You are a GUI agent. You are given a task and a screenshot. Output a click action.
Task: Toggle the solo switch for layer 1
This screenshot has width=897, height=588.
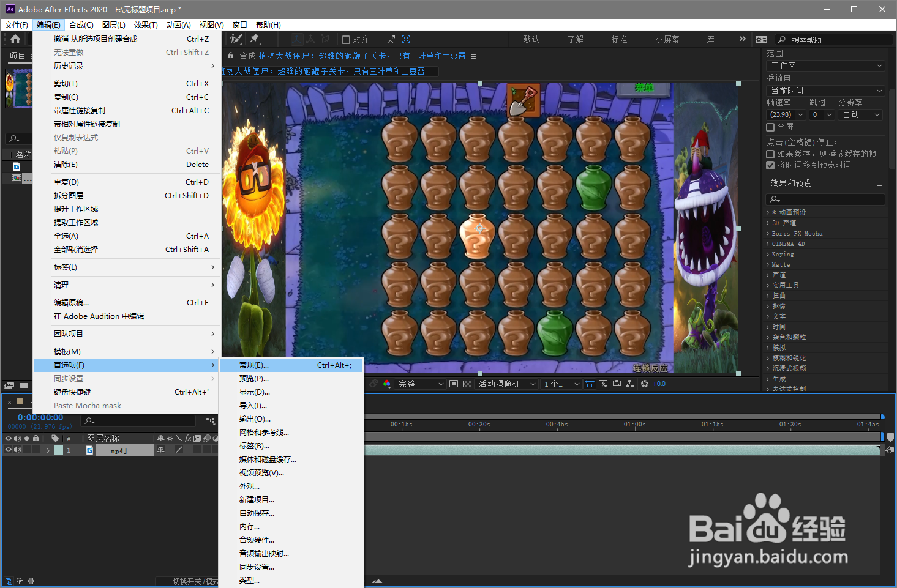click(x=27, y=450)
